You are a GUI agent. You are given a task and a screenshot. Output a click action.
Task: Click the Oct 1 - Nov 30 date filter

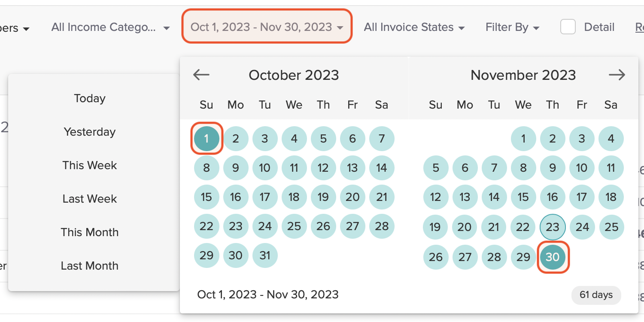tap(267, 26)
